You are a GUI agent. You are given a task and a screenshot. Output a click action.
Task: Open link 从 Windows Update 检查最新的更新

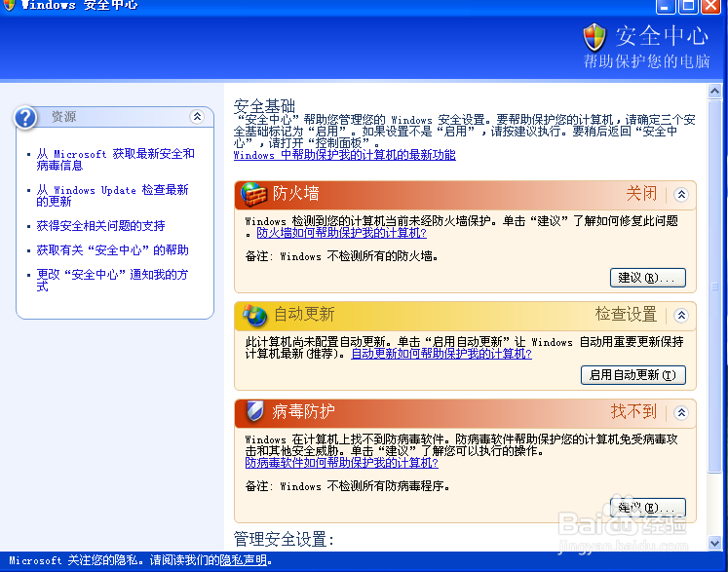pyautogui.click(x=112, y=196)
